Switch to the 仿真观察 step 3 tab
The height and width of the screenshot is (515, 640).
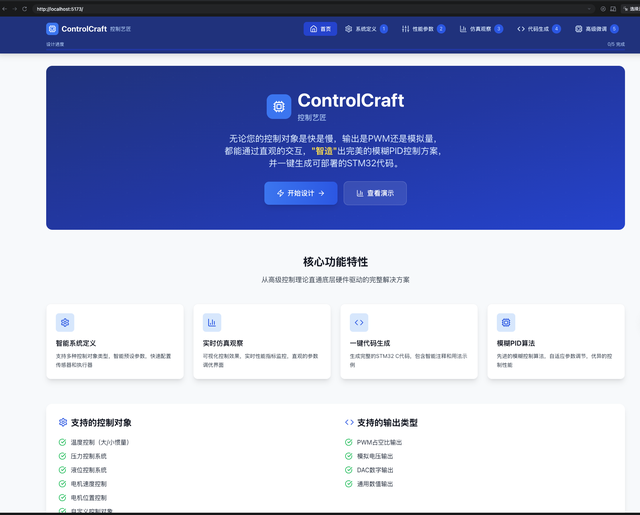tap(481, 29)
